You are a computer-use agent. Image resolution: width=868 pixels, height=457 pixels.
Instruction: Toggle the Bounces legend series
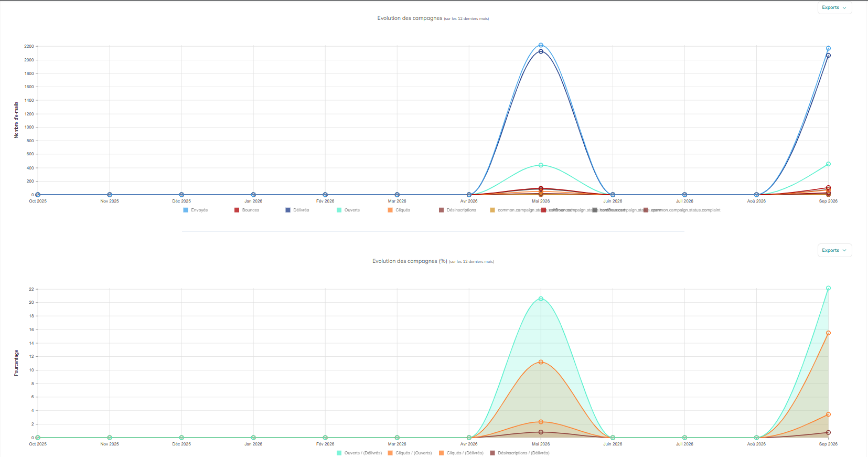point(247,210)
